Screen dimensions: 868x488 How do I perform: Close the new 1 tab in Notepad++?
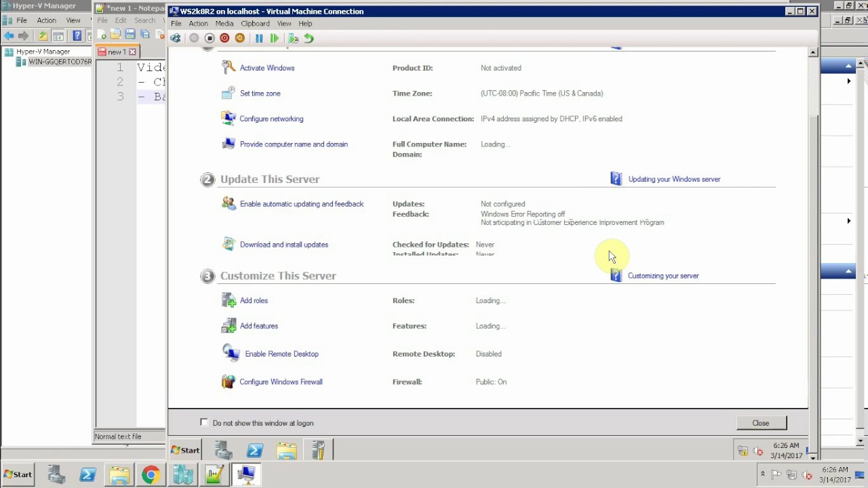click(x=132, y=52)
